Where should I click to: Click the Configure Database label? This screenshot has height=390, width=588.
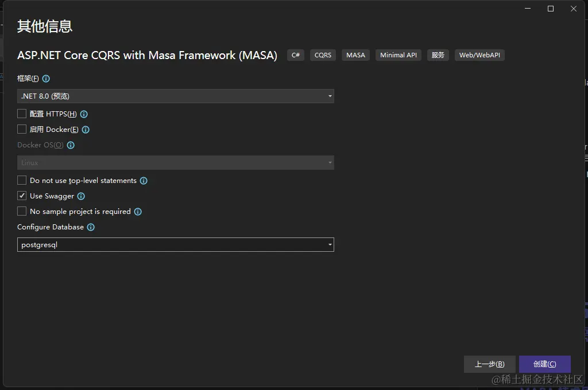pyautogui.click(x=51, y=227)
